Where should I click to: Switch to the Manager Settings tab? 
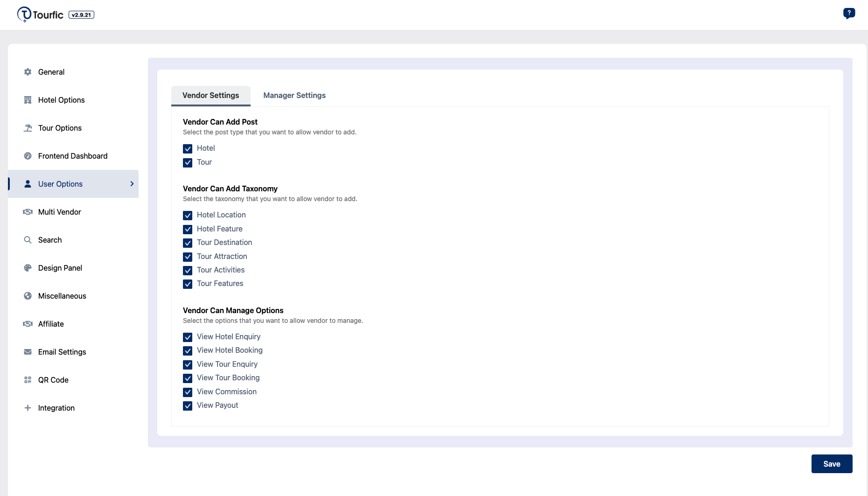[x=294, y=95]
